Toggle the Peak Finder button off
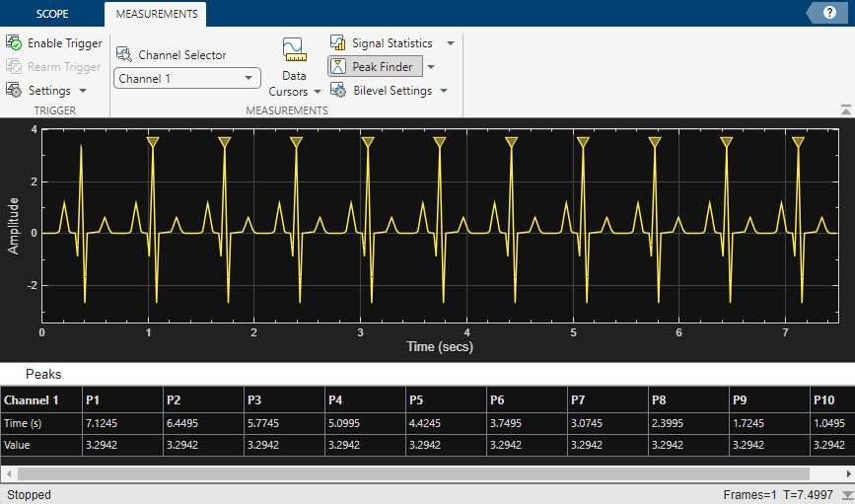Image resolution: width=855 pixels, height=504 pixels. pyautogui.click(x=375, y=67)
